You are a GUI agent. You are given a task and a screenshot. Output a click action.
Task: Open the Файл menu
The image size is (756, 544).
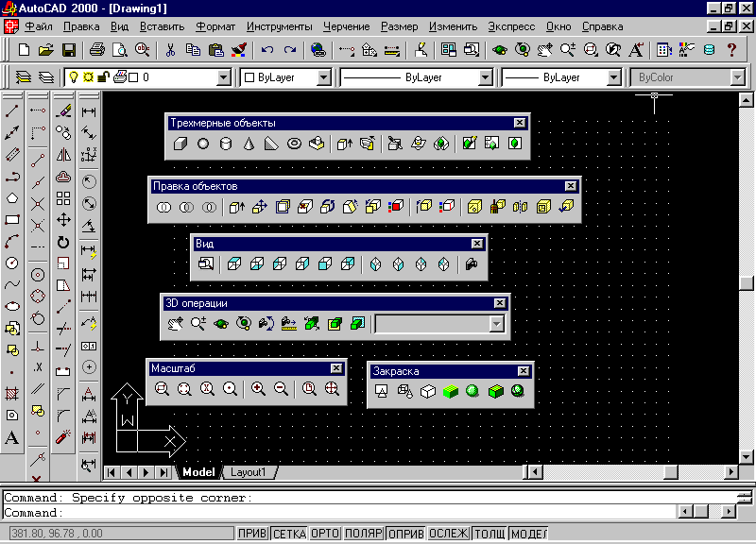39,26
